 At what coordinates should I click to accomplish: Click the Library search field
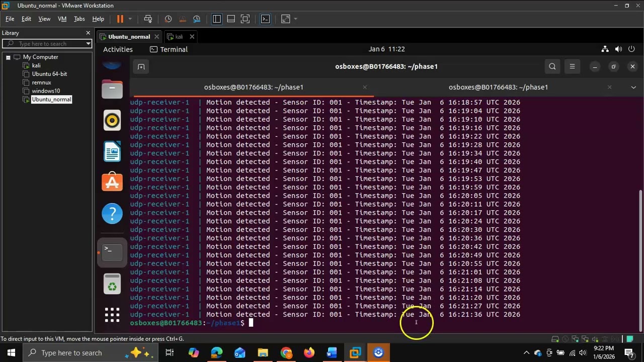pos(48,44)
